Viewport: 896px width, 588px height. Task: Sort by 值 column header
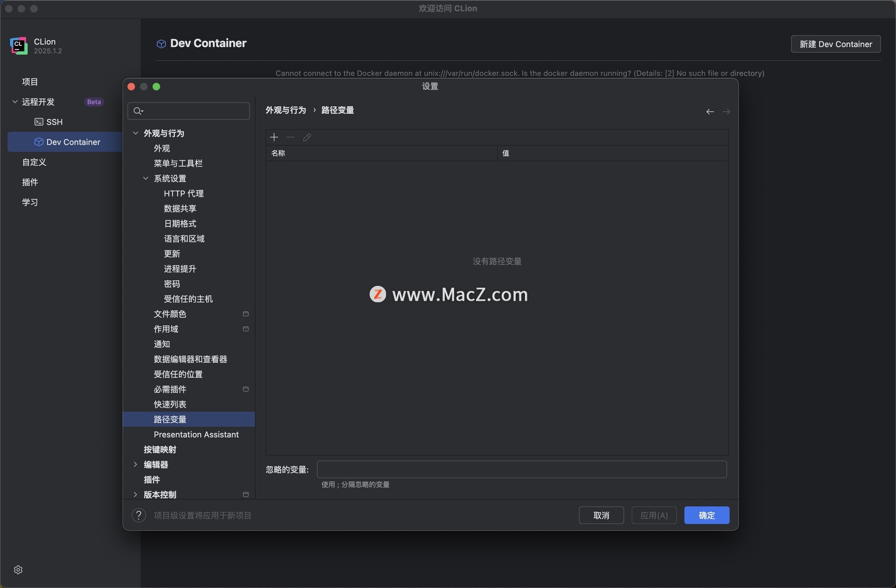[x=613, y=153]
